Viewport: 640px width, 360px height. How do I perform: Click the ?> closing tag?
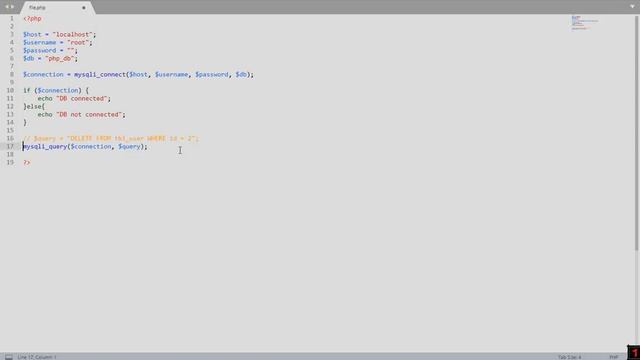(x=27, y=162)
